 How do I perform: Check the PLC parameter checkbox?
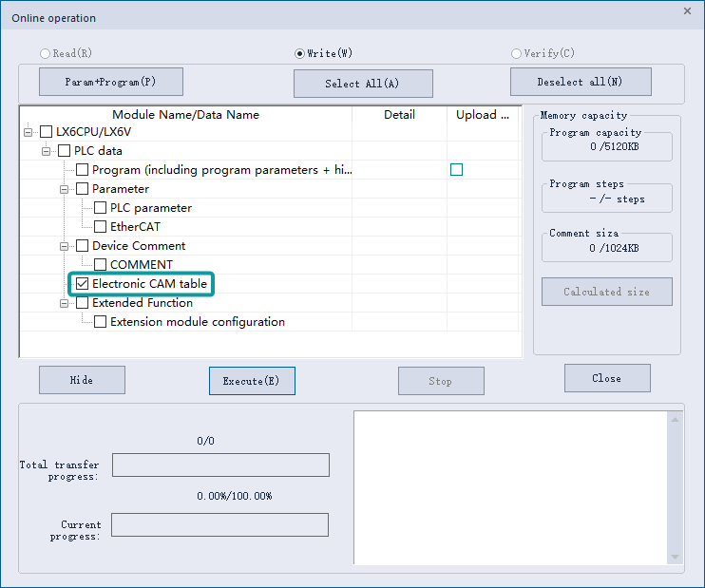pos(101,208)
